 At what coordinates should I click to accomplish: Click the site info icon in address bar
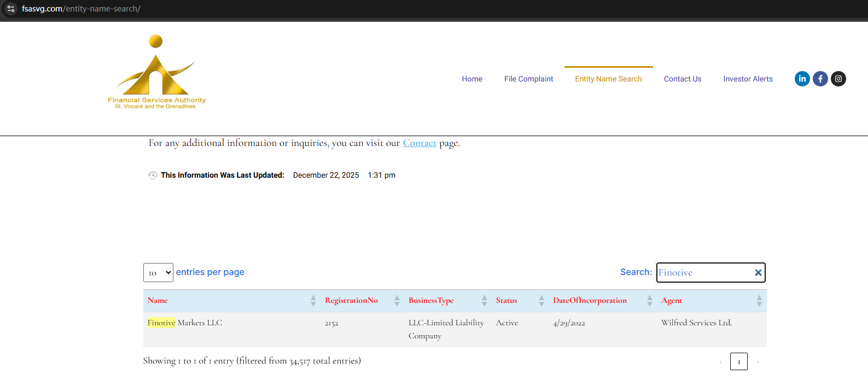pyautogui.click(x=11, y=9)
